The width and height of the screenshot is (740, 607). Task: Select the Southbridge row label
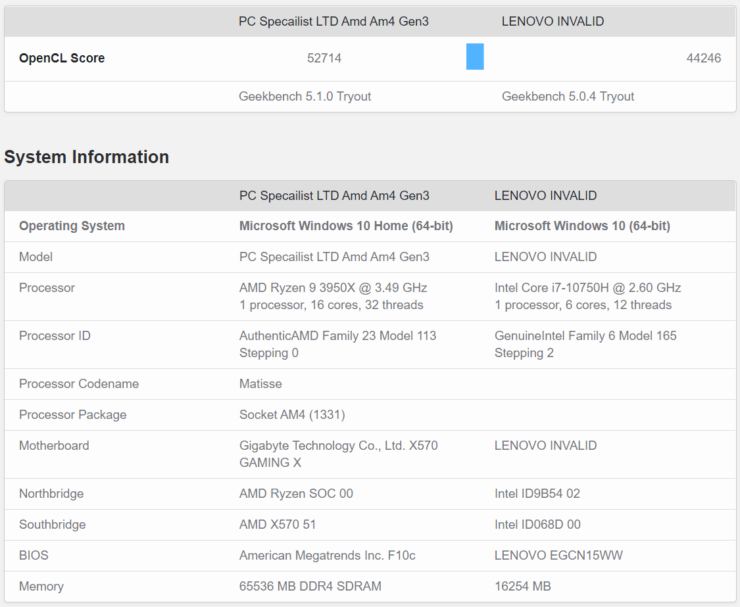coord(52,524)
